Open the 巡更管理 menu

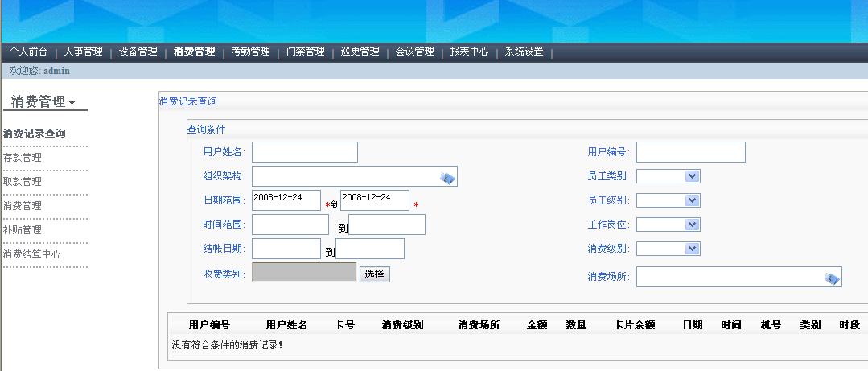tap(360, 52)
